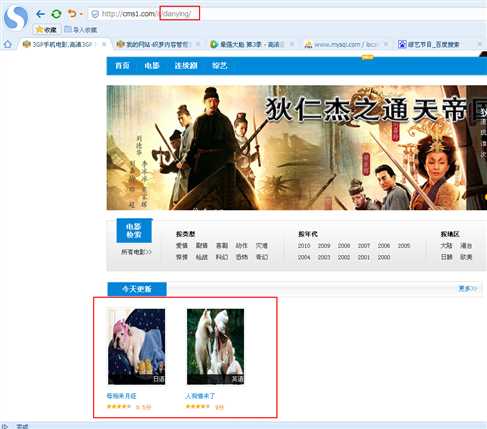Filter movies by year 2003

coord(324,257)
